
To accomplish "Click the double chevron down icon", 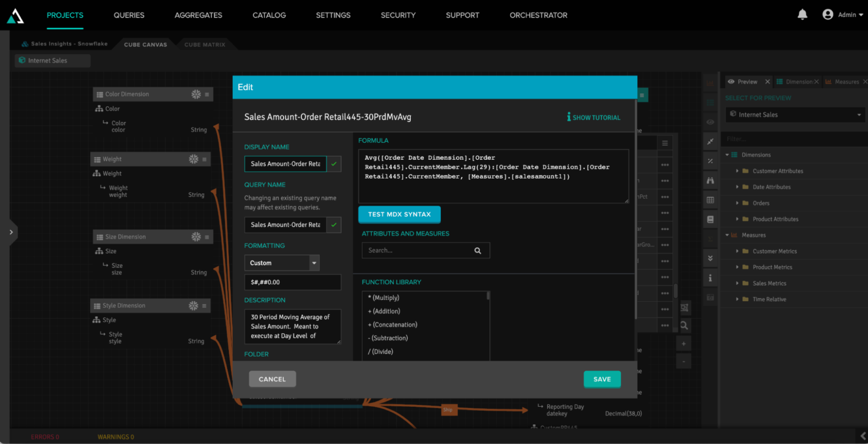I will [x=710, y=258].
